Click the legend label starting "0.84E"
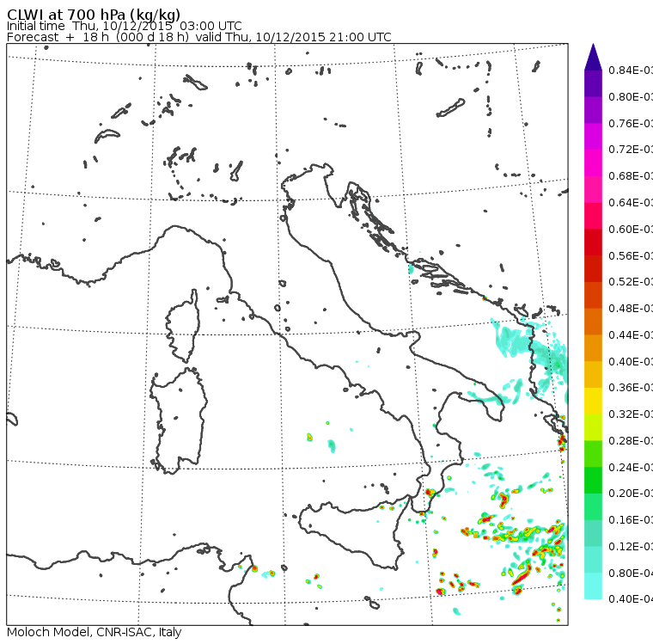This screenshot has height=644, width=653. pos(631,70)
